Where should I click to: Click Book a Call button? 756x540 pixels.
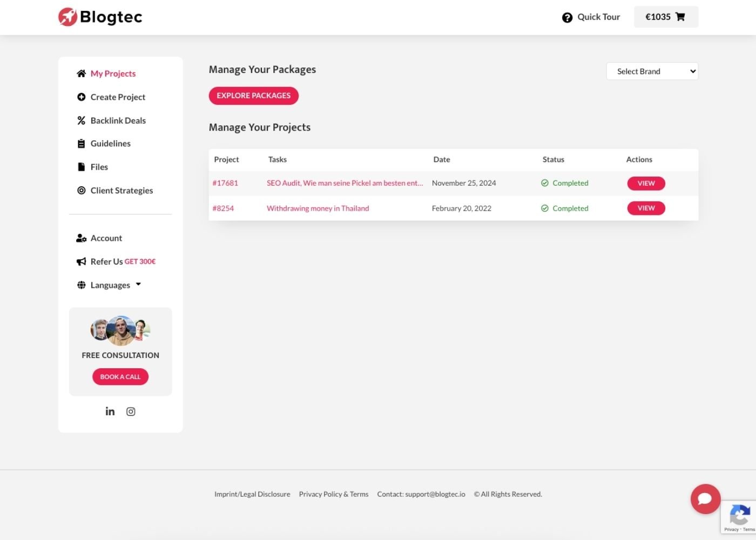[x=120, y=377]
